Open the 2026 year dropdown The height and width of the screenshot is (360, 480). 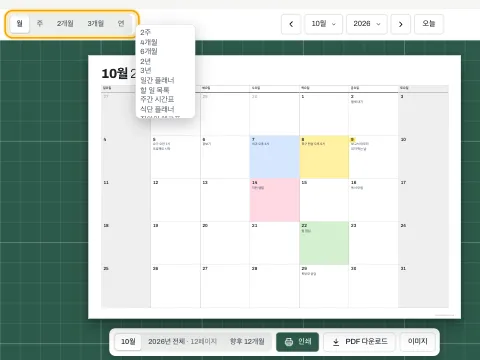[x=367, y=24]
